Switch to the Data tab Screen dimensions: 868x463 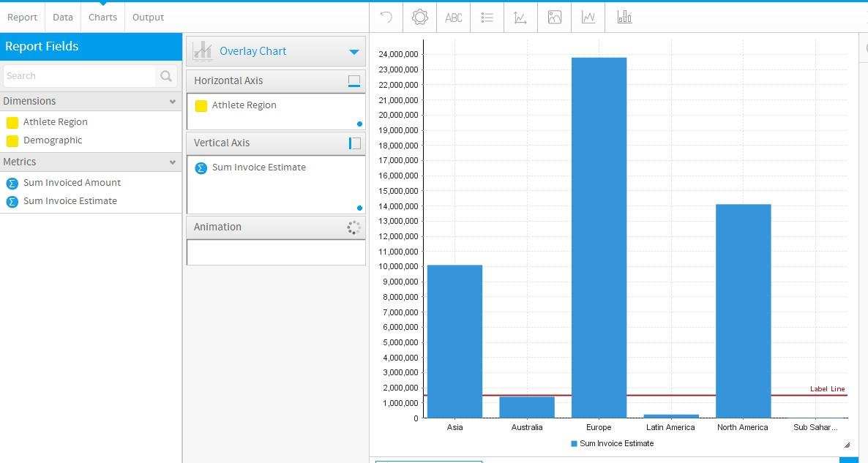click(x=62, y=17)
